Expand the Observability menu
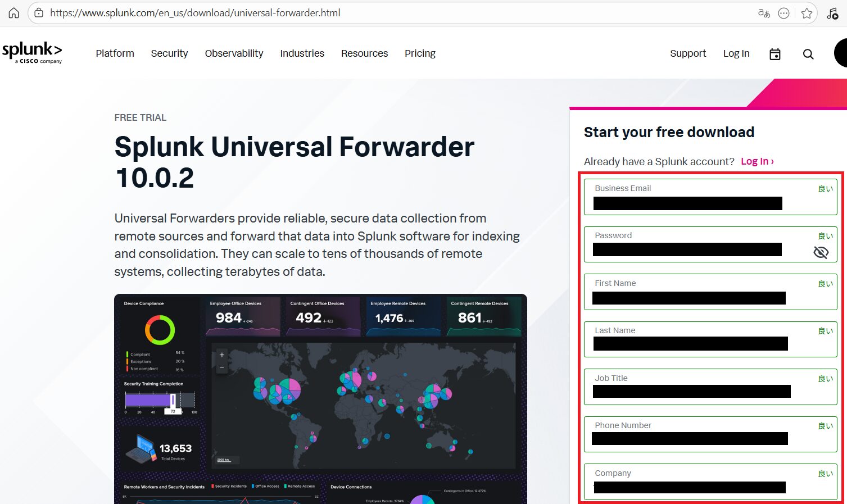 tap(234, 53)
